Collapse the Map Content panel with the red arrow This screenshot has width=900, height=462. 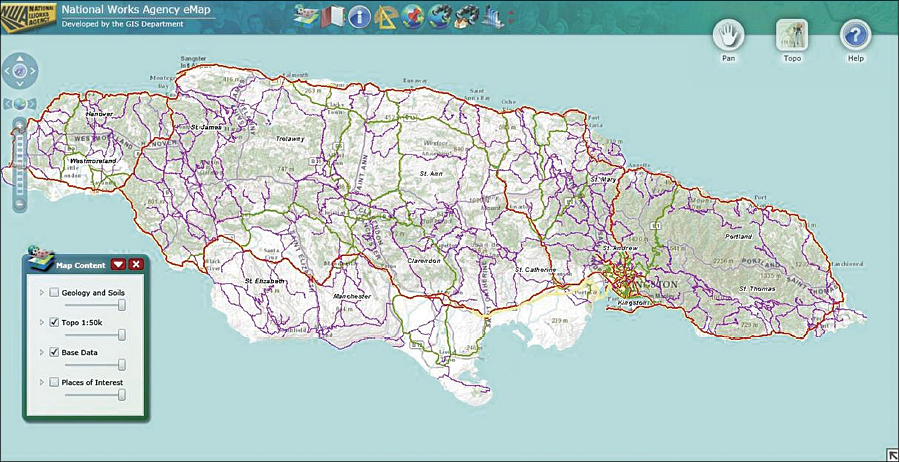point(118,264)
